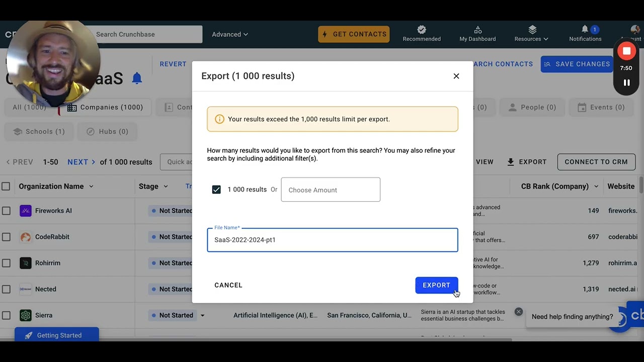Screen dimensions: 644x362
Task: Check the Sierra row checkbox
Action: [x=6, y=315]
